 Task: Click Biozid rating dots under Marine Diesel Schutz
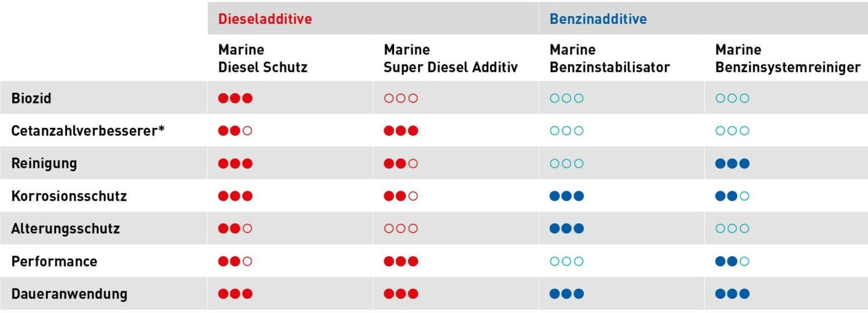coord(235,98)
